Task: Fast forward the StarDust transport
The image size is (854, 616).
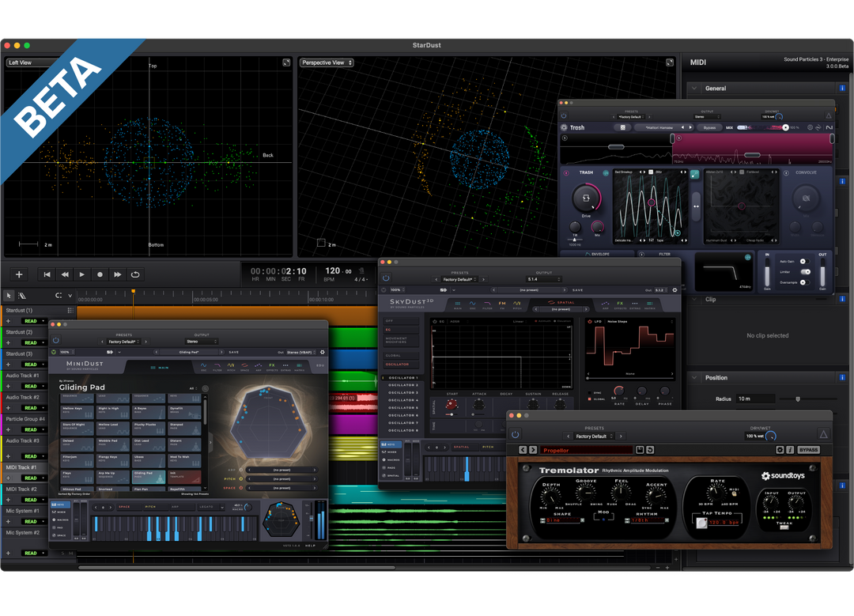Action: 118,274
